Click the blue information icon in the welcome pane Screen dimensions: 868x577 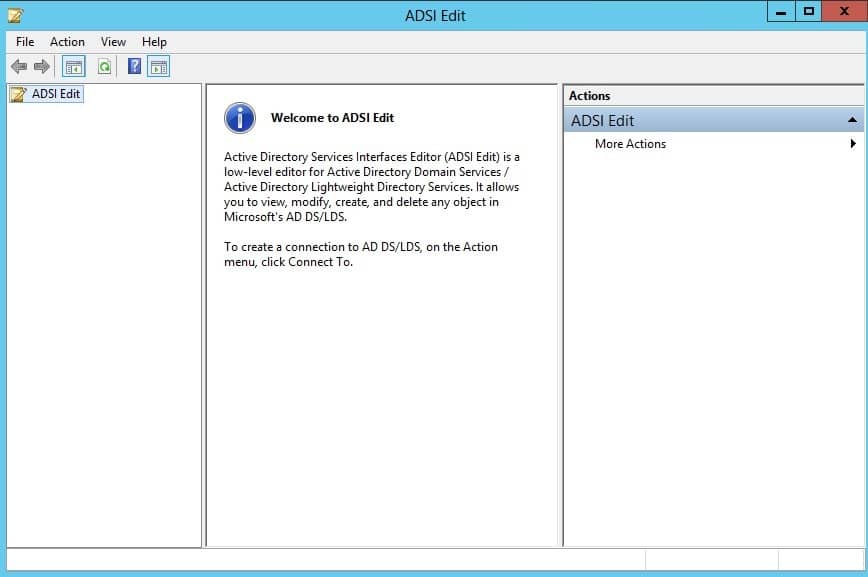(x=240, y=118)
